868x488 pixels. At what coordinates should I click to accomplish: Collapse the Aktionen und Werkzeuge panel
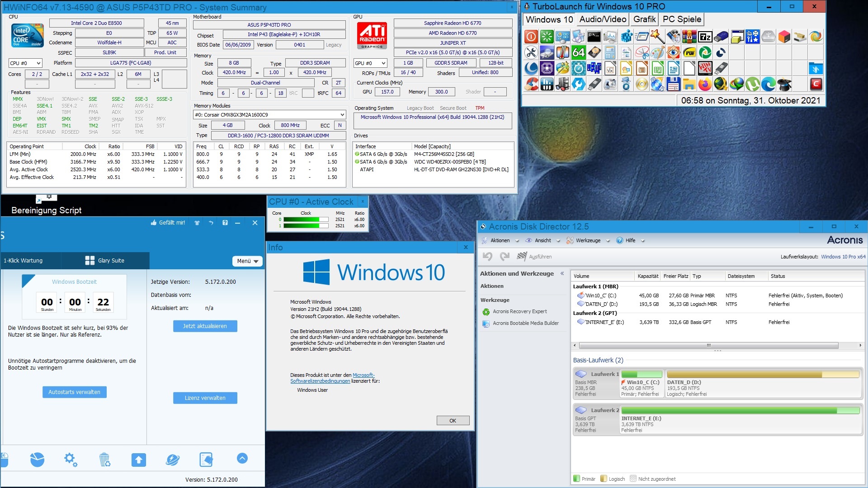click(x=562, y=273)
